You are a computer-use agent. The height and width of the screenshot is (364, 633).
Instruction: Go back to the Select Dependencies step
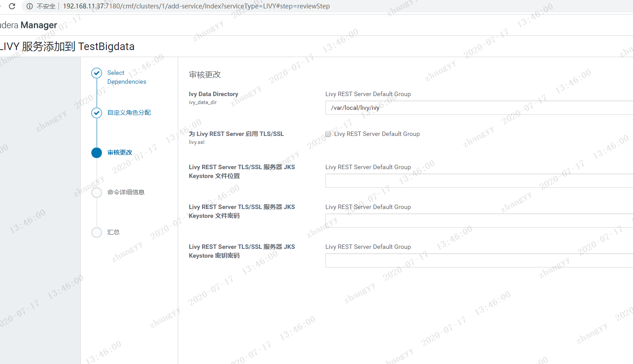point(126,77)
